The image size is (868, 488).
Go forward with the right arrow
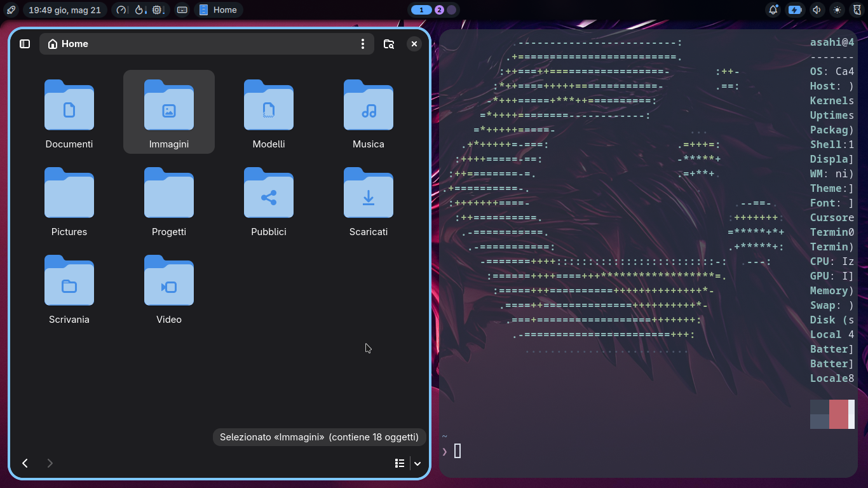coord(50,463)
